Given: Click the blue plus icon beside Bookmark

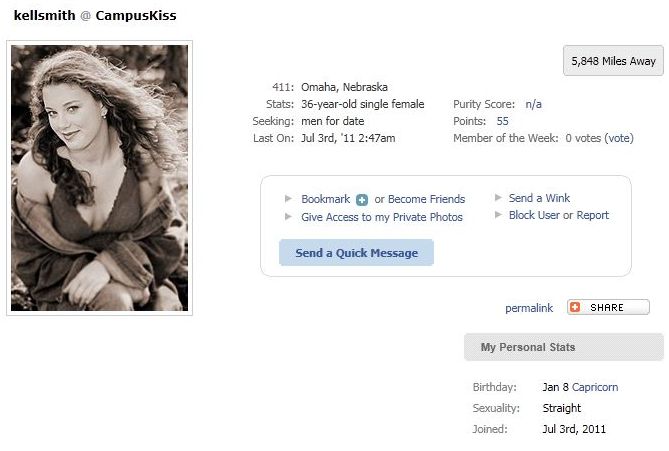Looking at the screenshot, I should point(362,200).
